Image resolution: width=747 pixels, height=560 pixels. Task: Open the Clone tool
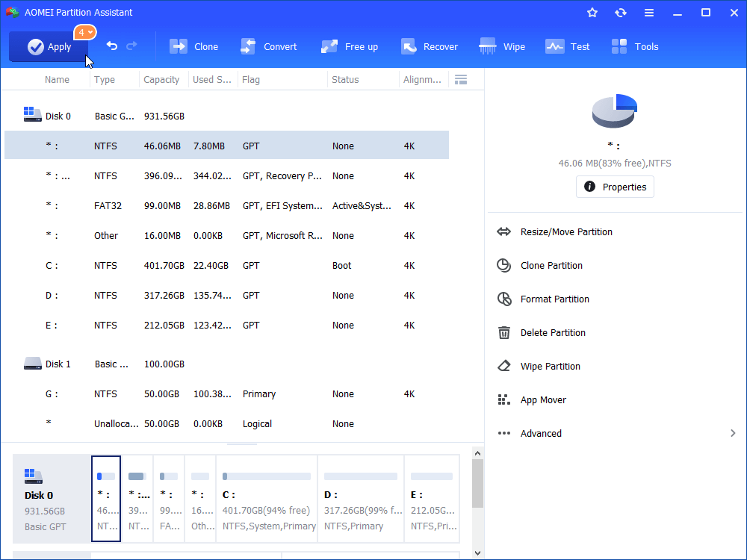coord(194,46)
